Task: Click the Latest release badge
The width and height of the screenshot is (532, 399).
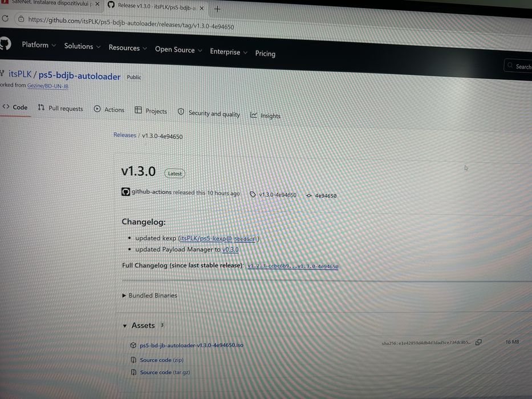Action: [174, 173]
